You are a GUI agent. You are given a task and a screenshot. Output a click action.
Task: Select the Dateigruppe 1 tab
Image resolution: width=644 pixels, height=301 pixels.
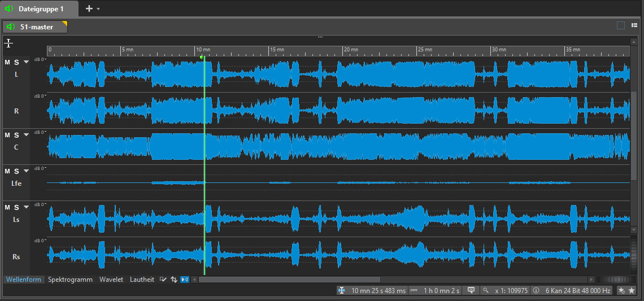point(36,9)
